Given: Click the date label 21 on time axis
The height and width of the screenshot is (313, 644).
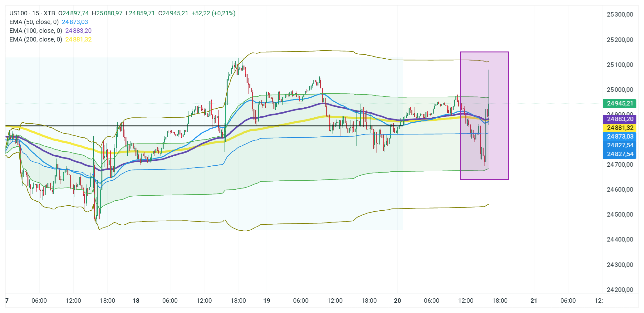Looking at the screenshot, I should coord(534,301).
